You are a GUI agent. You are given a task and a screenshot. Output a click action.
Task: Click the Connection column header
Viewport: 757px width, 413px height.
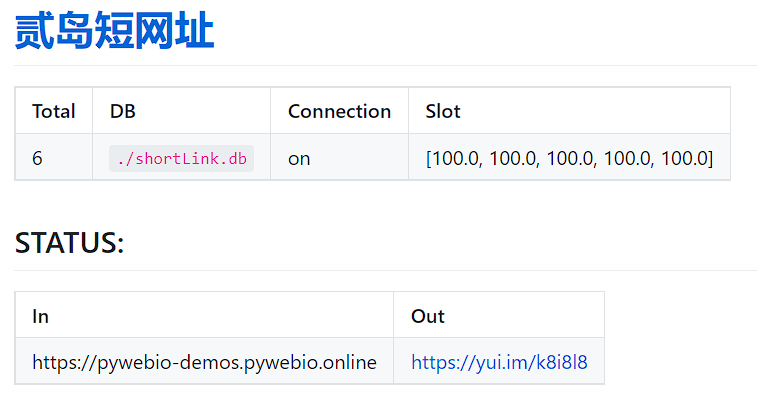point(339,111)
